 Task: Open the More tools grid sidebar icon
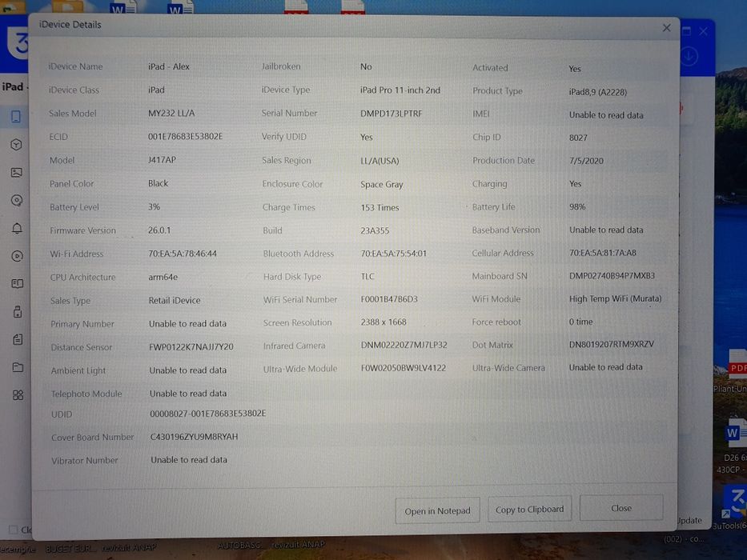coord(18,394)
